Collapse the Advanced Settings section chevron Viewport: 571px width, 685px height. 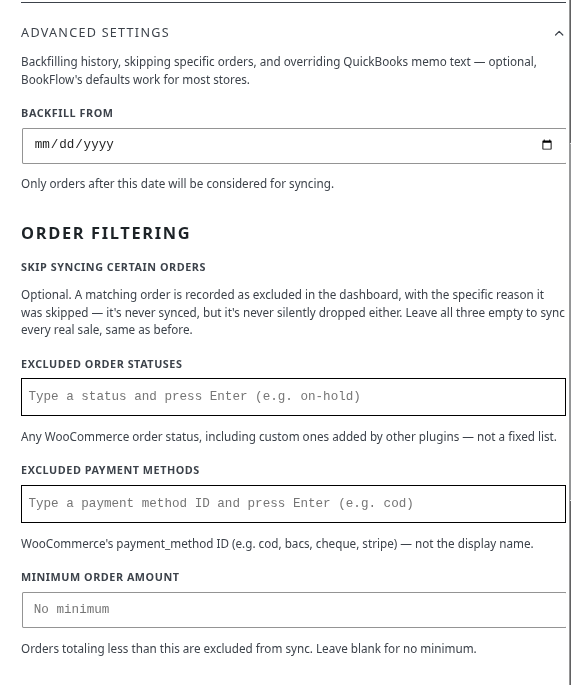559,33
